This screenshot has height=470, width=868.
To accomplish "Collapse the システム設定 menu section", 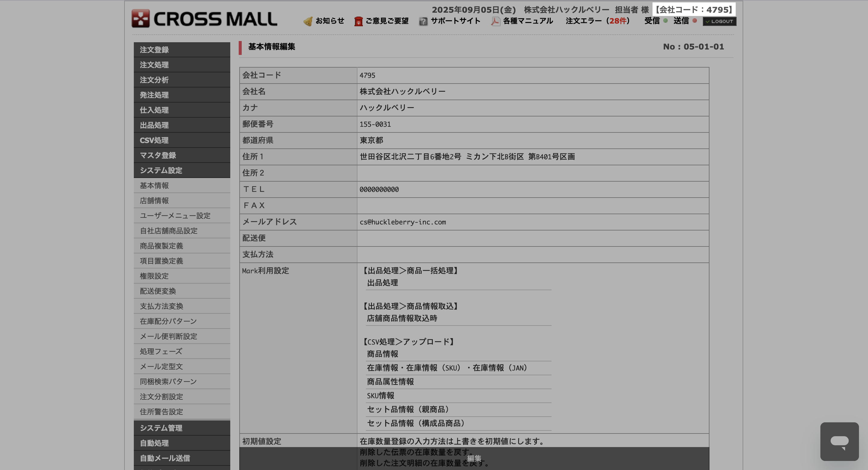I will point(182,170).
